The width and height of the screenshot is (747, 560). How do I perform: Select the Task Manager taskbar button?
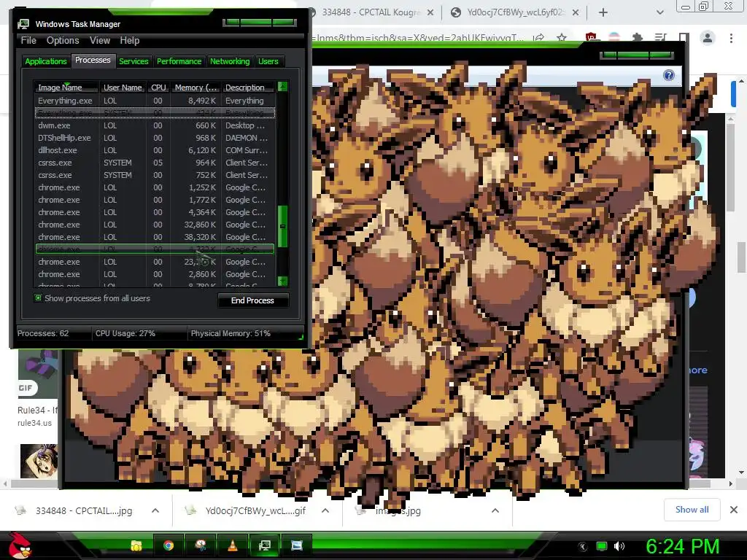264,545
